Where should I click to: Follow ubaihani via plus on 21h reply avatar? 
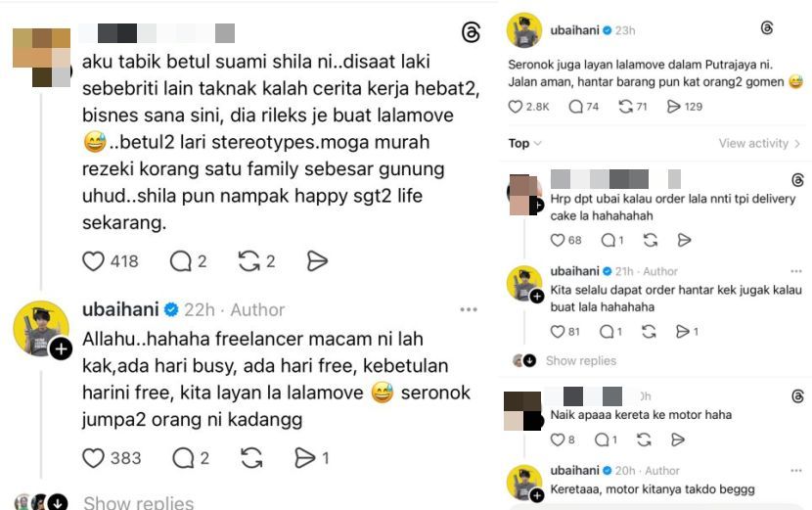pos(537,296)
